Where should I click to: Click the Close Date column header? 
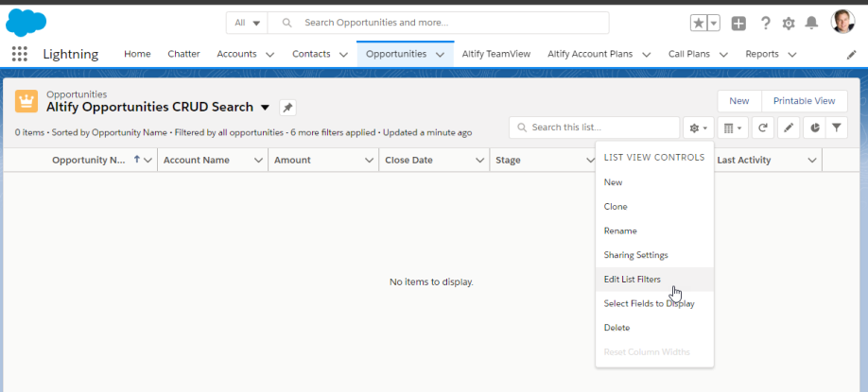(408, 161)
